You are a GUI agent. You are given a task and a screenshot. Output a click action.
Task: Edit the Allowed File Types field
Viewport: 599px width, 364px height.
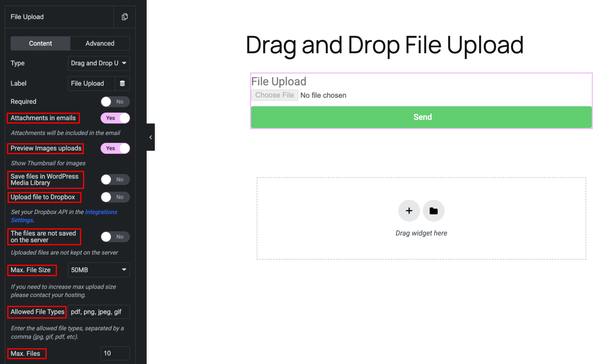pos(99,312)
